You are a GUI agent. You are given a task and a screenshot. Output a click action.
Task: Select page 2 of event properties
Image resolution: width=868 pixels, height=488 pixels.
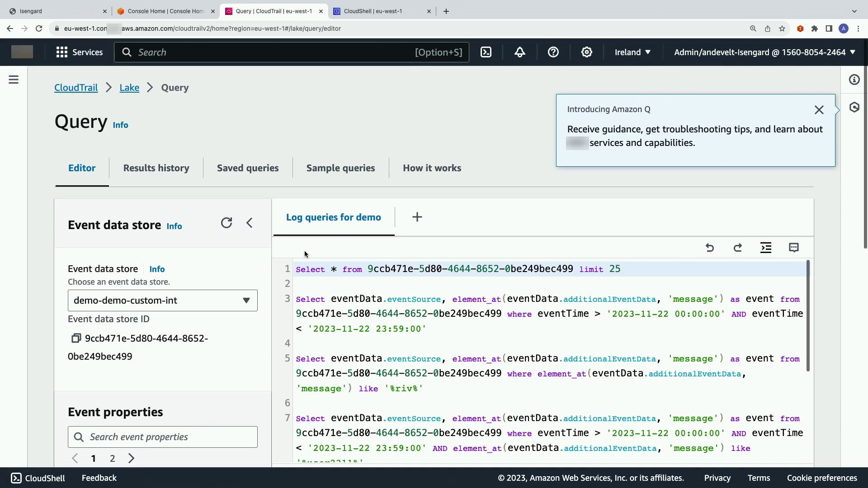coord(112,459)
